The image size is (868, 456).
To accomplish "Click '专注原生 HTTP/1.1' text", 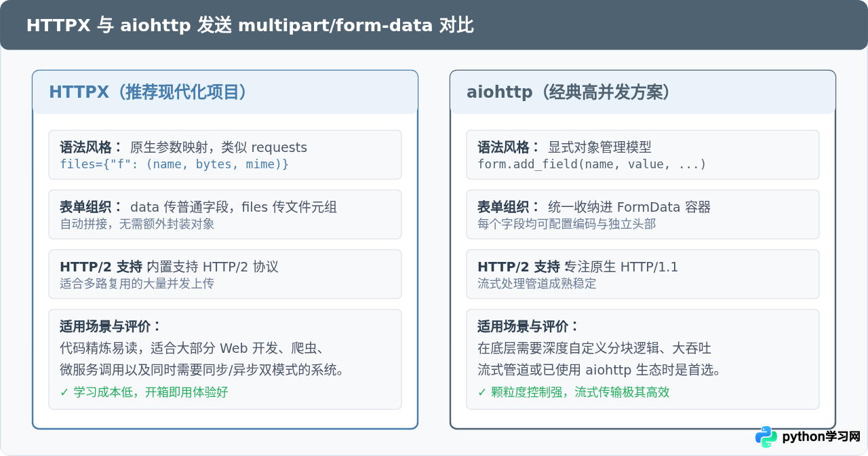I will pyautogui.click(x=622, y=267).
